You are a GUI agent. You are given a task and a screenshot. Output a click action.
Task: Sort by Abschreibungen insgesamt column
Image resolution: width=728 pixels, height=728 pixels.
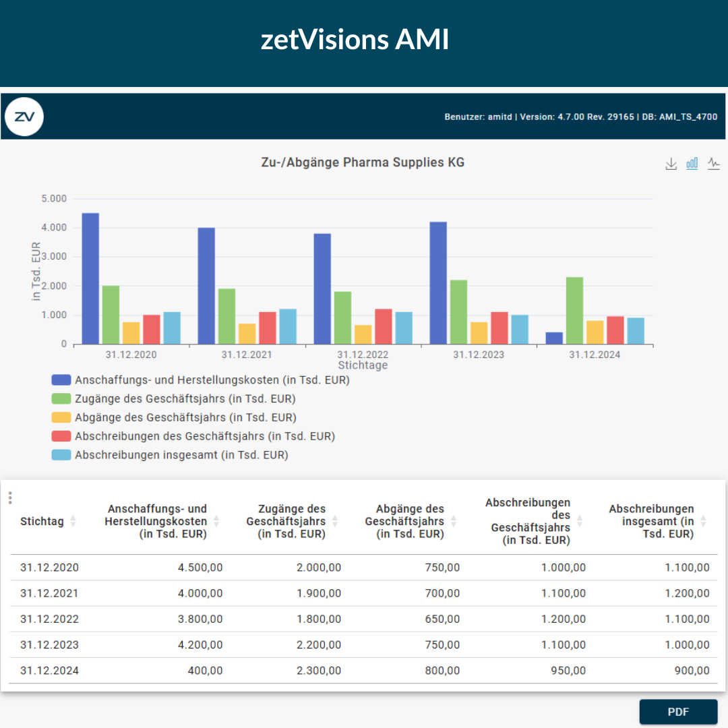pyautogui.click(x=703, y=521)
